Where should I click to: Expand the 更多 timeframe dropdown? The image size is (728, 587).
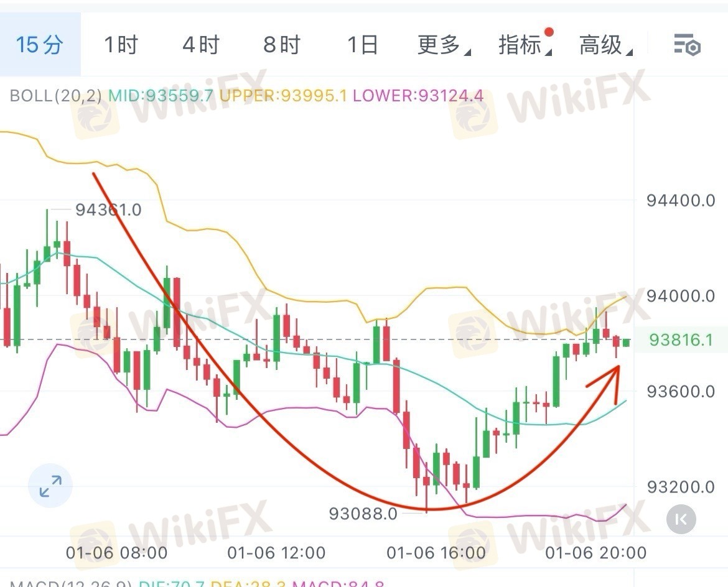443,45
